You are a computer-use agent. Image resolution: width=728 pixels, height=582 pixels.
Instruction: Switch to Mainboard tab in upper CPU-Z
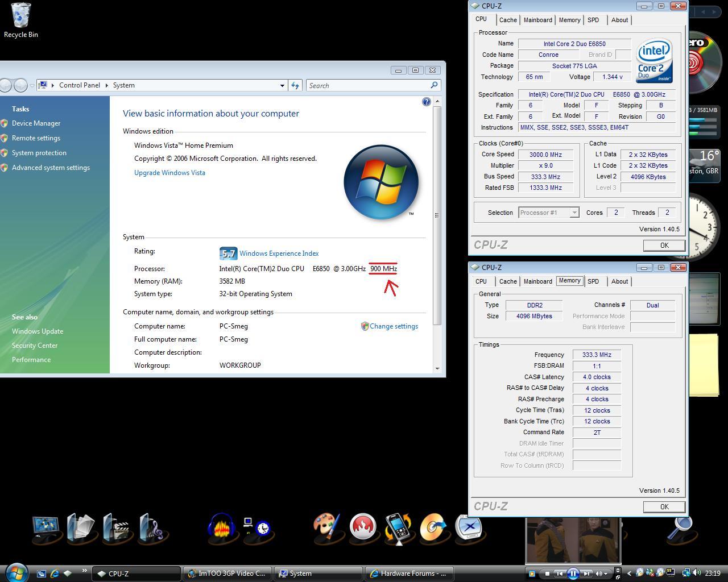(x=538, y=20)
